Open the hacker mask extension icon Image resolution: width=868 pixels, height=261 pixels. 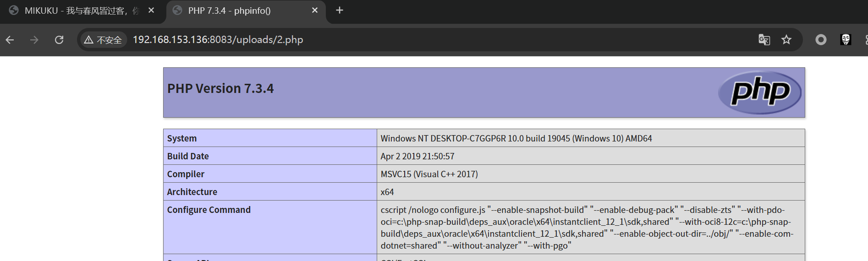coord(846,40)
